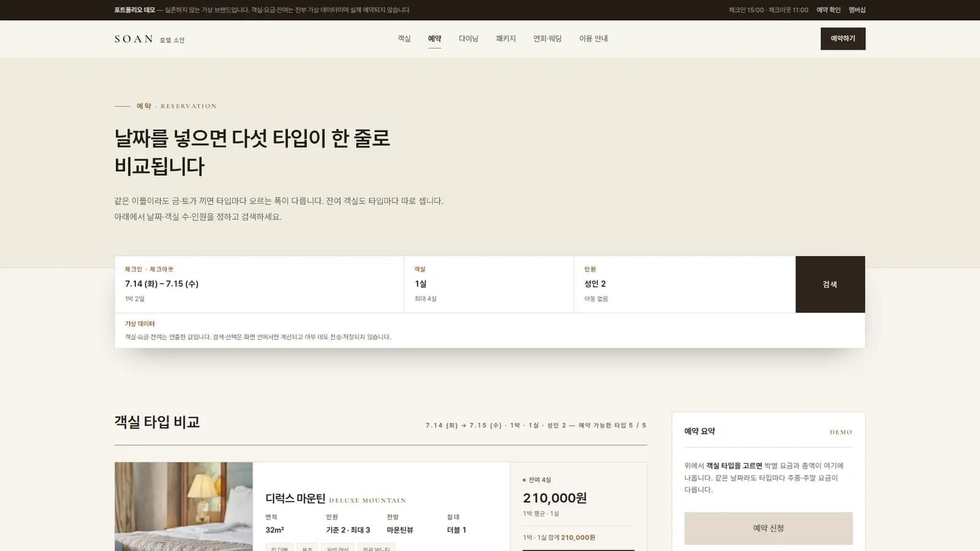
Task: Click the 가상 데이터 notice label
Action: (x=140, y=324)
